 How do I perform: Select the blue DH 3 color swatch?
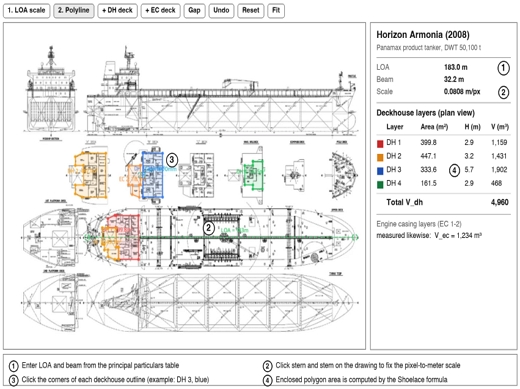click(380, 171)
